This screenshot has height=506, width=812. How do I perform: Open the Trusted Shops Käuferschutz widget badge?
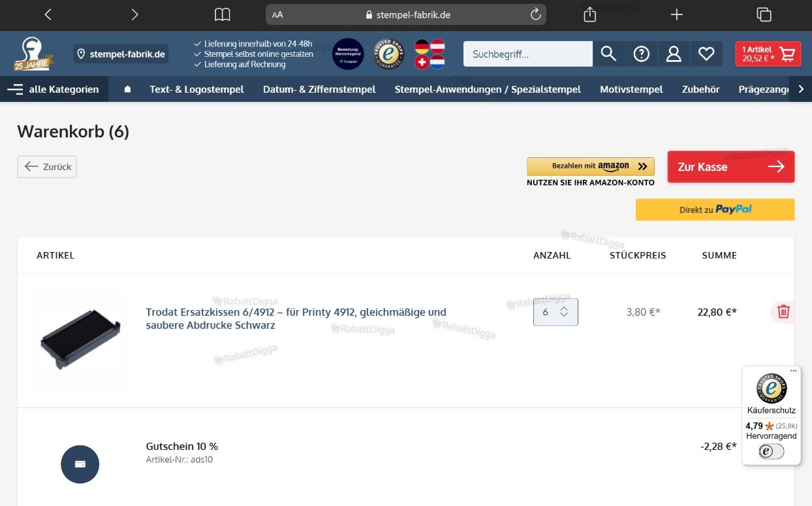point(772,388)
